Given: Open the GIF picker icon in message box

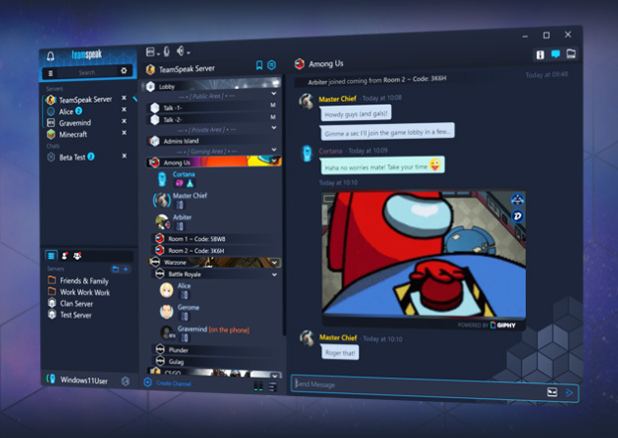Looking at the screenshot, I should pyautogui.click(x=552, y=391).
